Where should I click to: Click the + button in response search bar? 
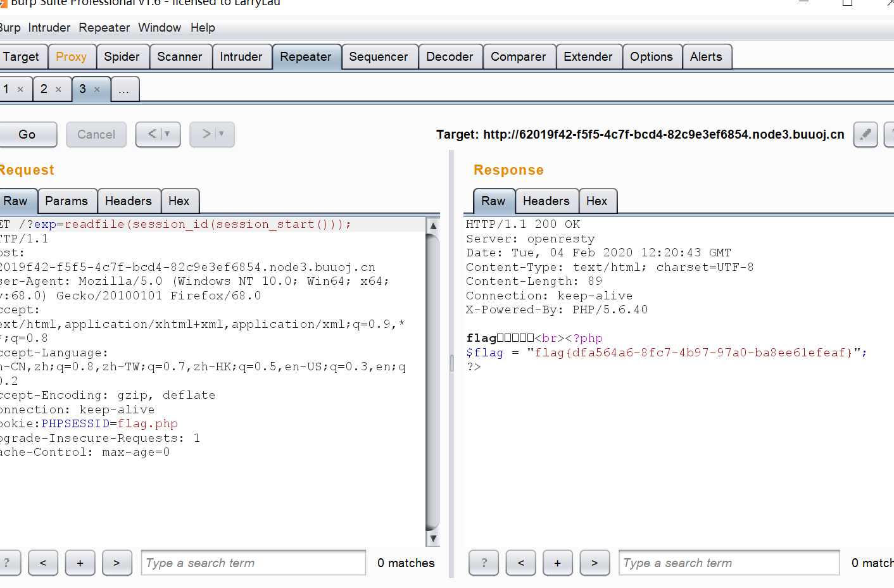(x=557, y=563)
